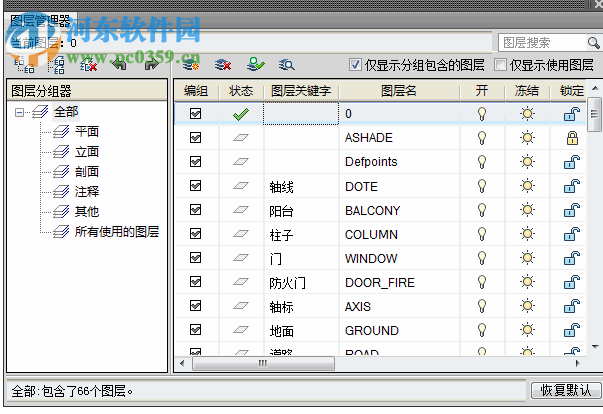Lock layer 0 with its padlock icon
Screen dimensions: 603x414
[572, 114]
